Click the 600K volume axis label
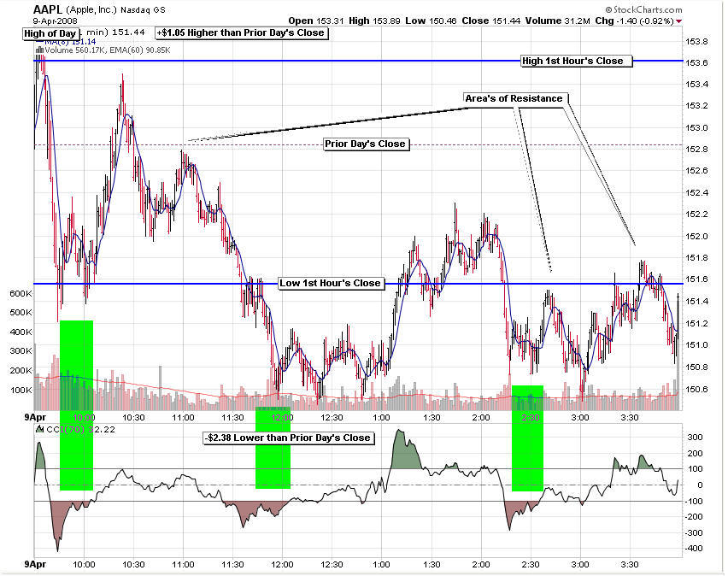The width and height of the screenshot is (728, 576). (x=21, y=294)
